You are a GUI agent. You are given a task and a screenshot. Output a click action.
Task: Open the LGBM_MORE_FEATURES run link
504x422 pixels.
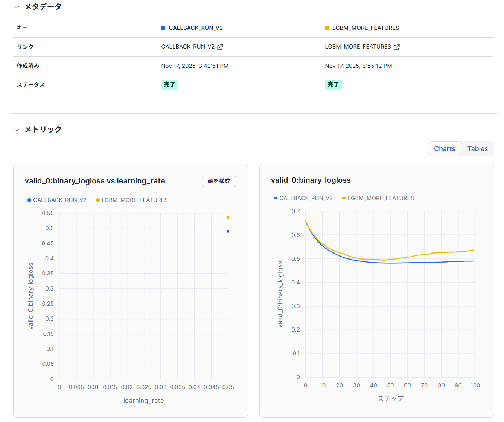[x=358, y=47]
